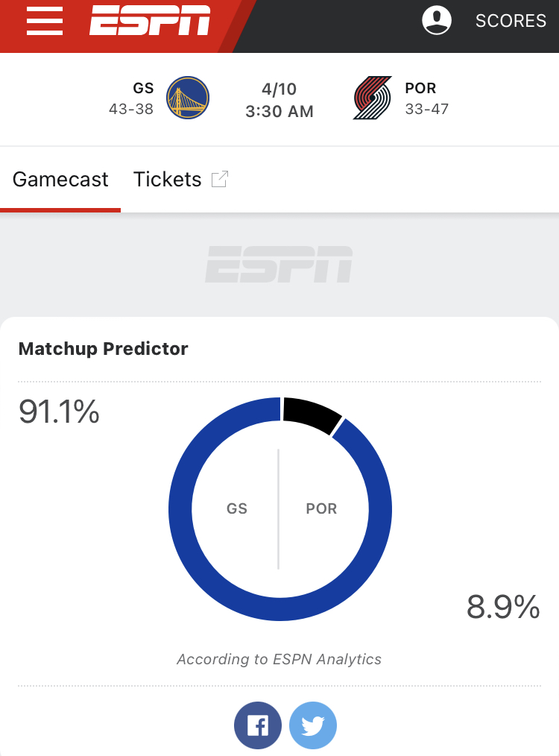Click the POR team abbreviation in header
This screenshot has width=559, height=756.
(420, 88)
